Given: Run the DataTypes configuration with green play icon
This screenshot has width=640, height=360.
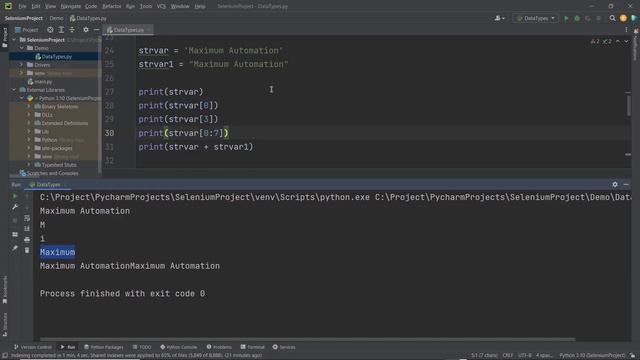Looking at the screenshot, I should coord(566,18).
